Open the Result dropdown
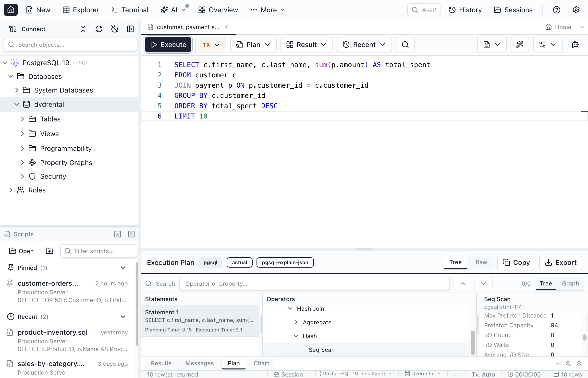Viewport: 588px width, 378px height. 306,45
